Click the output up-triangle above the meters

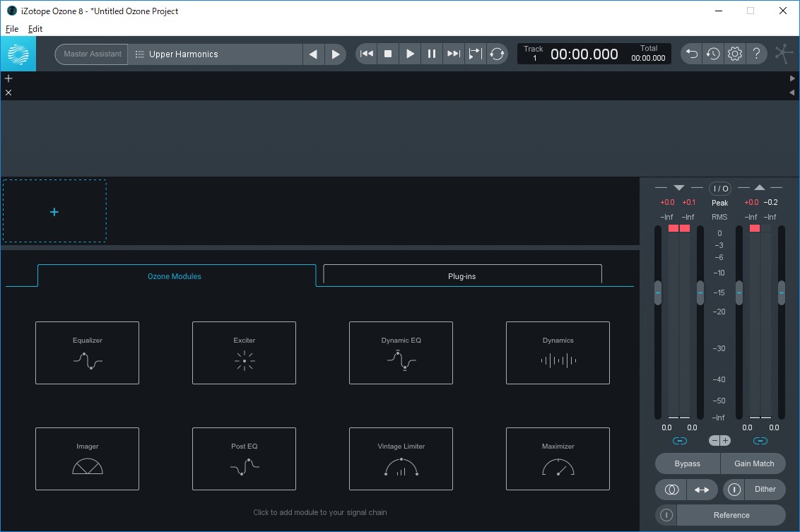[x=760, y=188]
